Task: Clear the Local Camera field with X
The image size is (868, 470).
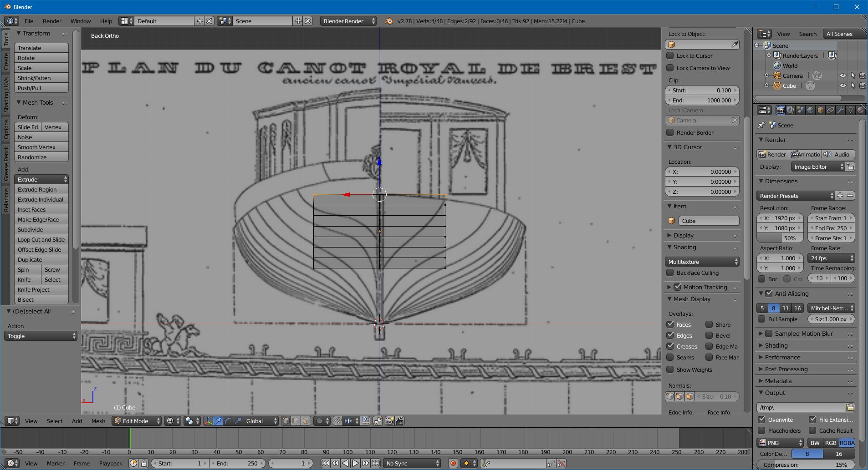Action: point(734,120)
